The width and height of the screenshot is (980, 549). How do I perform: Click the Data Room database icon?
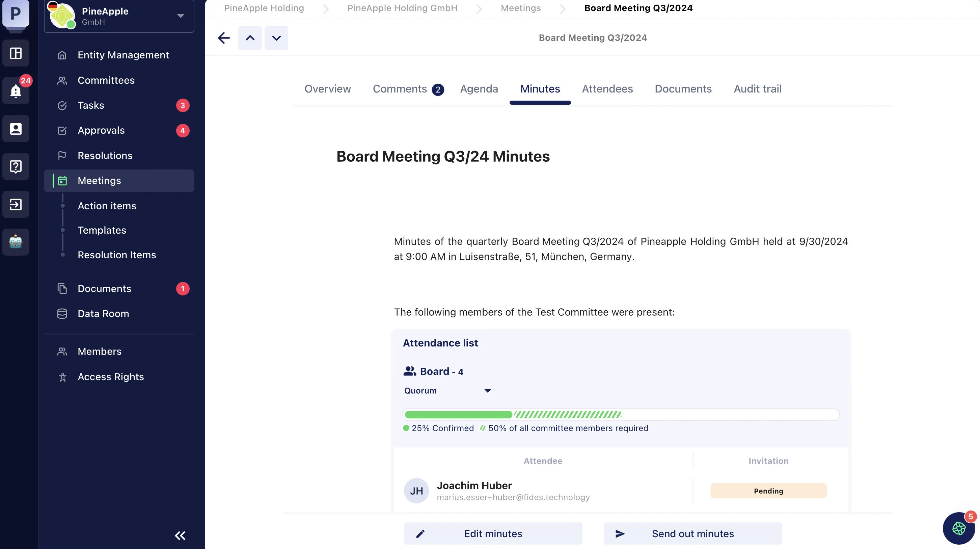click(62, 314)
